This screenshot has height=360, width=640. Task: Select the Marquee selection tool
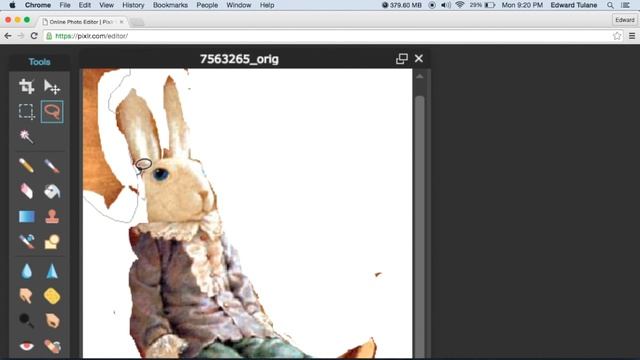tap(27, 111)
